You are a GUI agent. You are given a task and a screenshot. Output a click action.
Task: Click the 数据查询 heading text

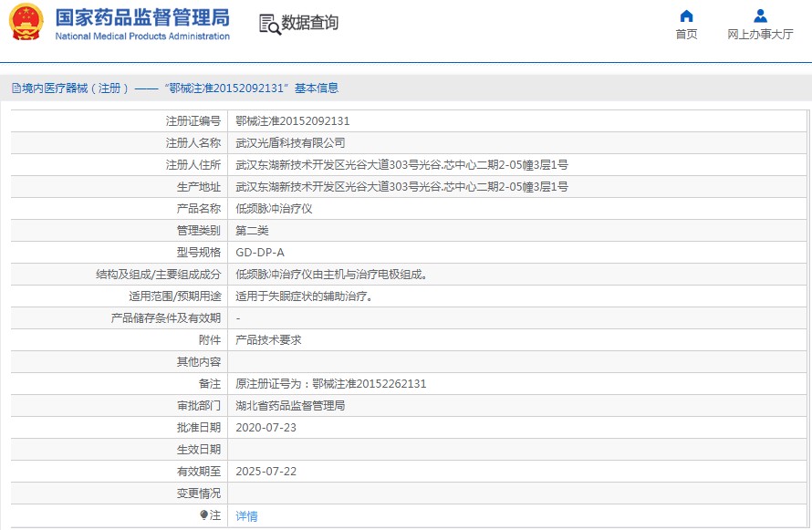pos(310,23)
